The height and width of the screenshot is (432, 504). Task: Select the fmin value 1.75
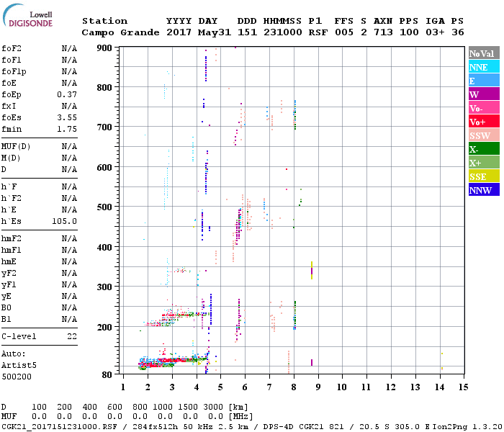tap(67, 129)
